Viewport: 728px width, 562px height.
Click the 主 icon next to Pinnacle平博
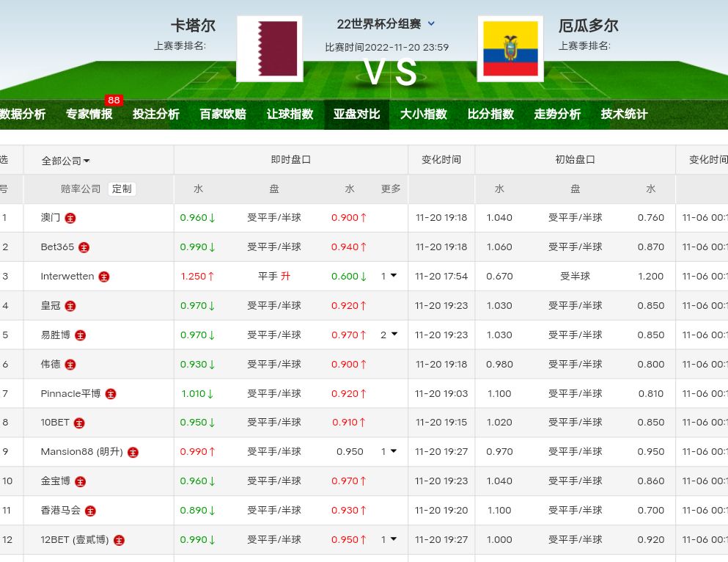tap(111, 394)
